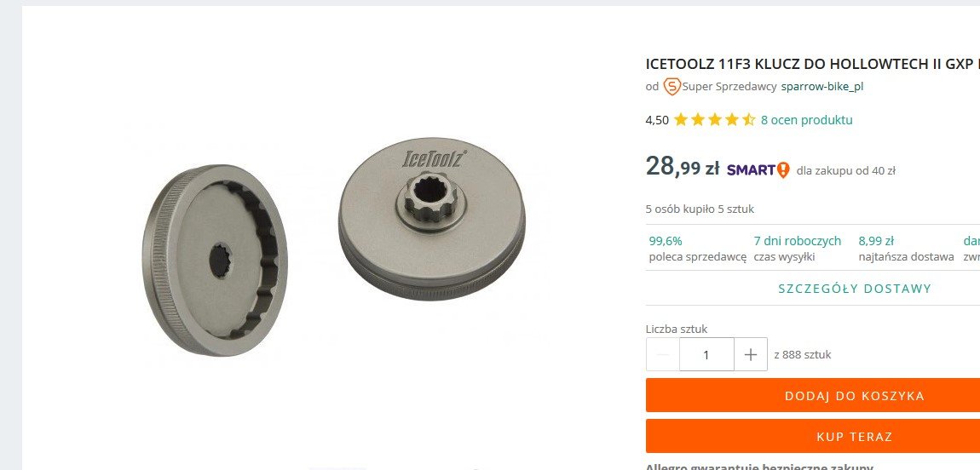Open seller profile sparrow-bike_pl

click(821, 87)
